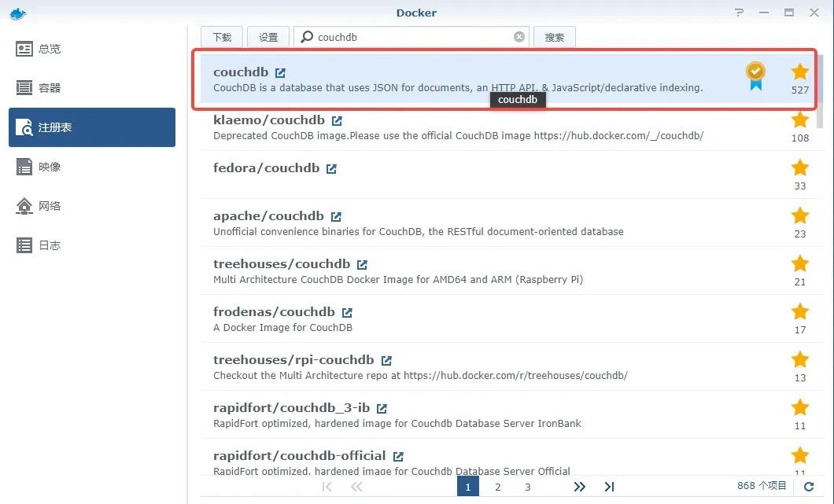Select the apache/couchdb result
Viewport: 834px width, 504px height.
(x=508, y=223)
